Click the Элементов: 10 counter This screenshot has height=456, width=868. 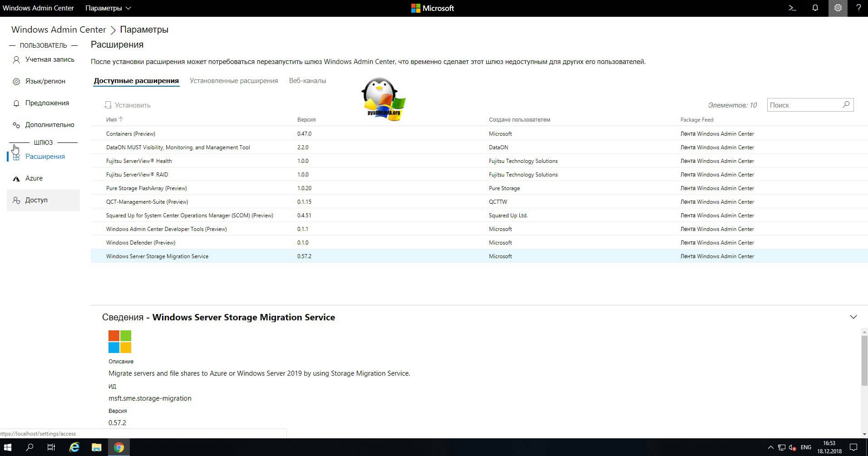pyautogui.click(x=732, y=105)
